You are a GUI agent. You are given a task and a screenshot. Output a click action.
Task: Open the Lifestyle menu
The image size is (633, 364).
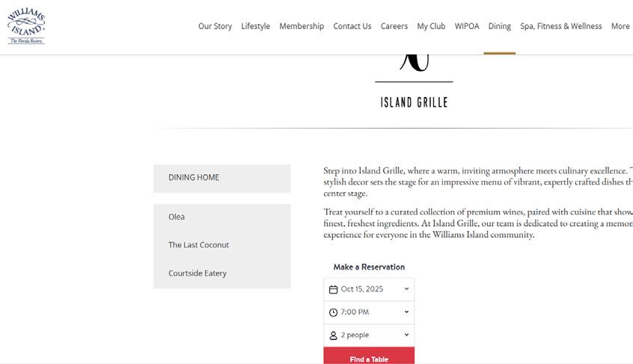[256, 26]
